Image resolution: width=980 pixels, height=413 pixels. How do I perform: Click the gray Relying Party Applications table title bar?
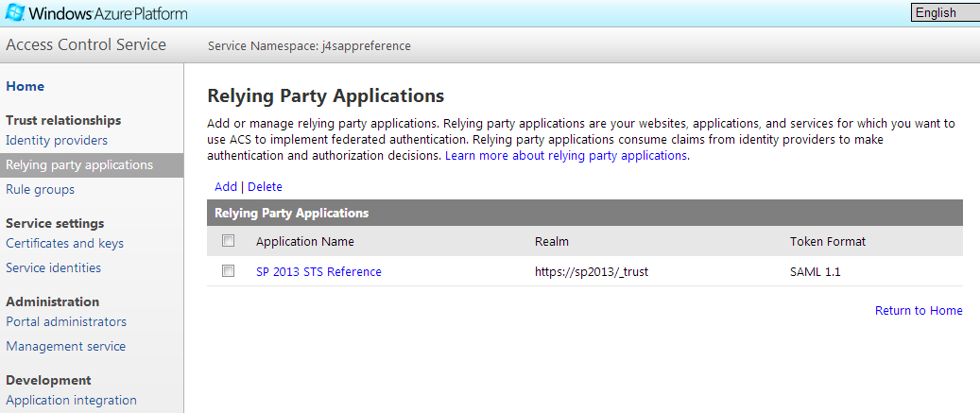(584, 213)
